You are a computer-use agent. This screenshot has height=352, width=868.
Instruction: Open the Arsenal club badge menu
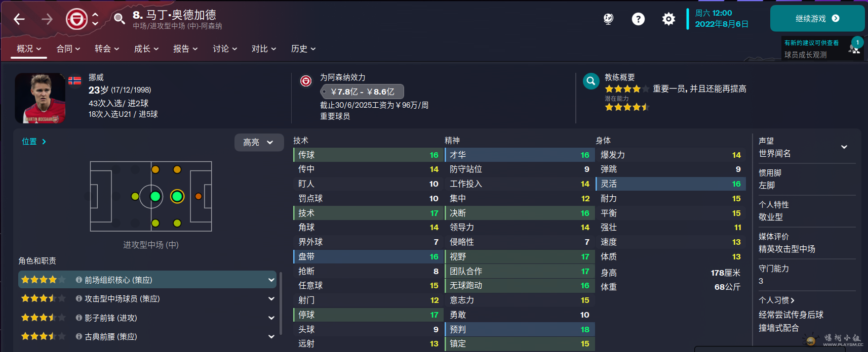[76, 19]
